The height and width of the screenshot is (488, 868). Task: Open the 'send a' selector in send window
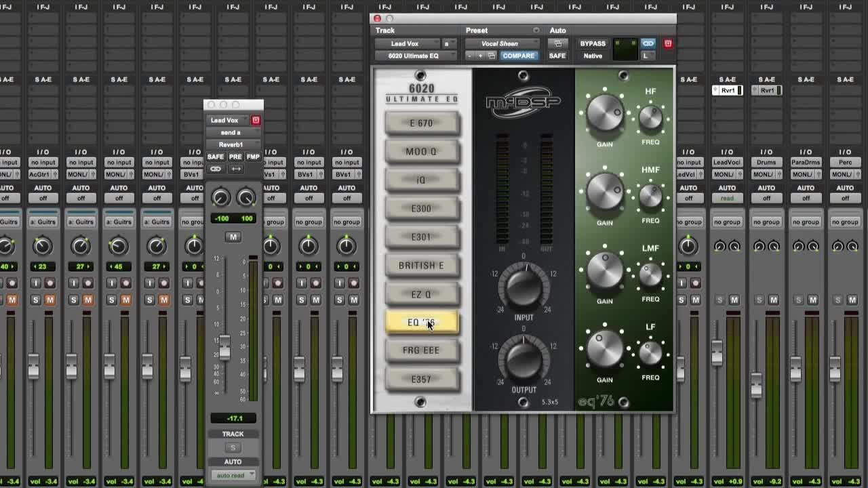(x=233, y=132)
